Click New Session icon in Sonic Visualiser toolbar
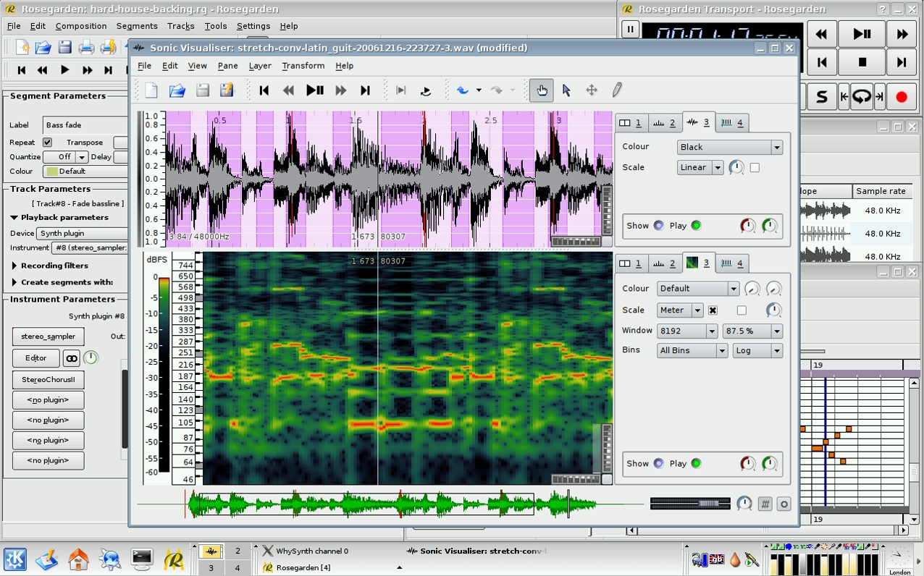Screen dimensions: 924x576 pos(151,90)
